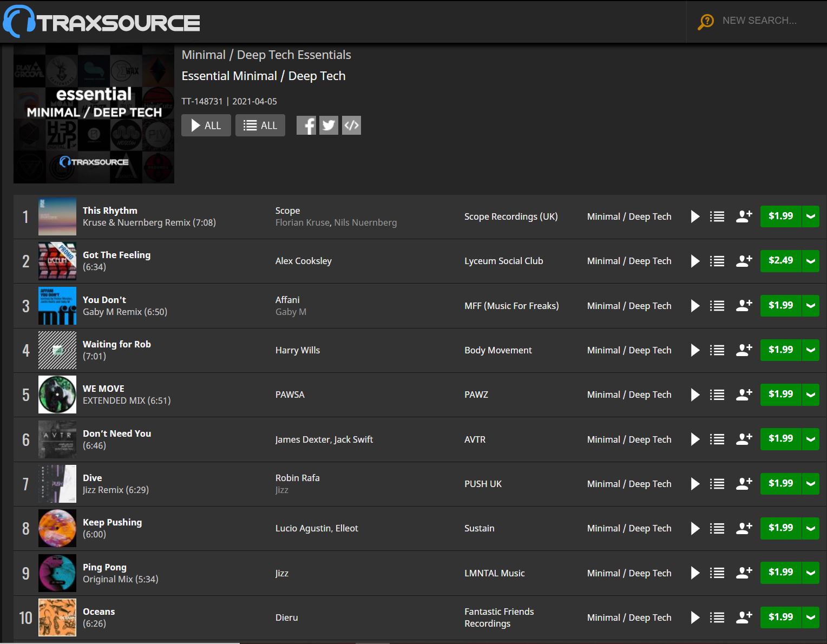The width and height of the screenshot is (827, 644).
Task: Play the track This Rhythm
Action: point(695,216)
